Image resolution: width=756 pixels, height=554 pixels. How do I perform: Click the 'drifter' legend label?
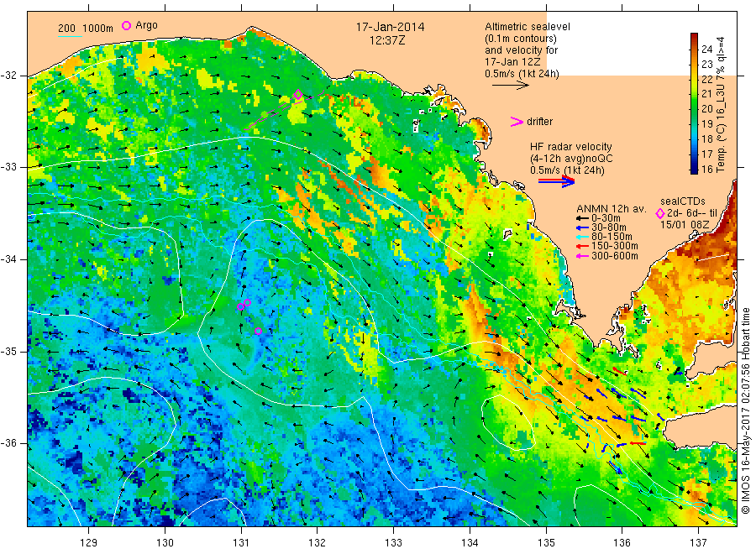(539, 122)
